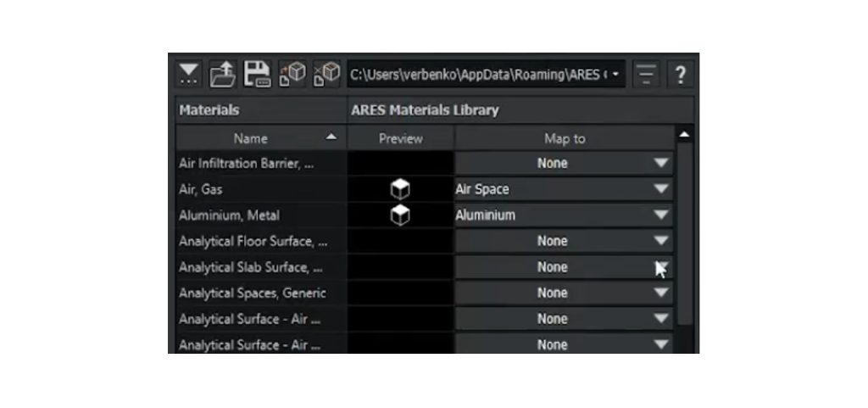This screenshot has width=868, height=408.
Task: Open the list options menu icon
Action: point(647,75)
